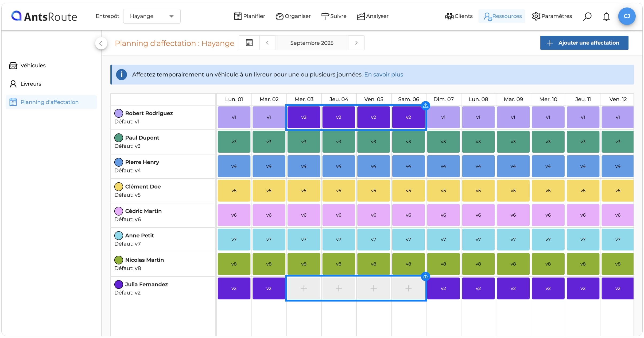
Task: Click the Pierre Henry name
Action: (x=142, y=162)
